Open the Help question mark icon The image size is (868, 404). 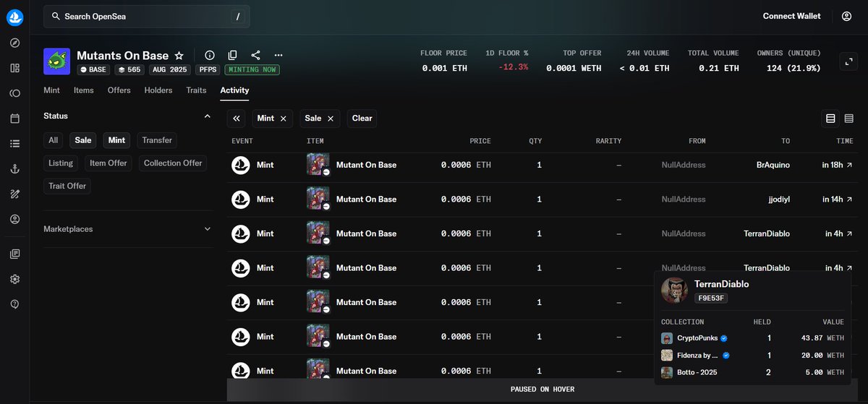[14, 304]
